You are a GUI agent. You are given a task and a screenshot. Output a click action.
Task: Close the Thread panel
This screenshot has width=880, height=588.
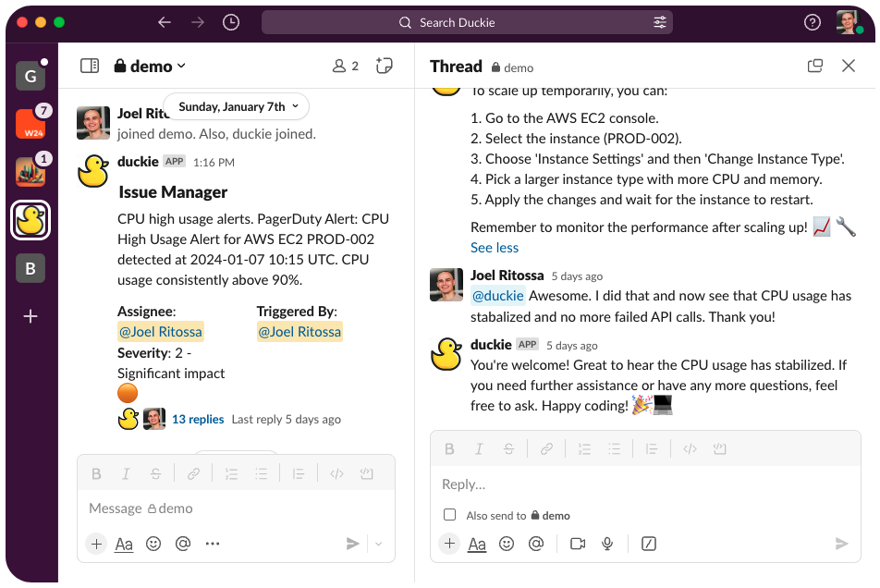tap(849, 67)
